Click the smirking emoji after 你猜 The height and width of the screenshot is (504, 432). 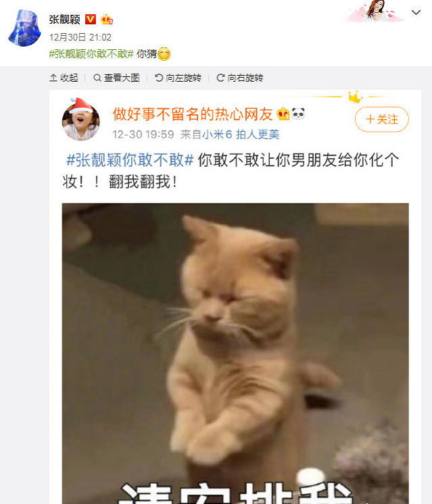164,54
